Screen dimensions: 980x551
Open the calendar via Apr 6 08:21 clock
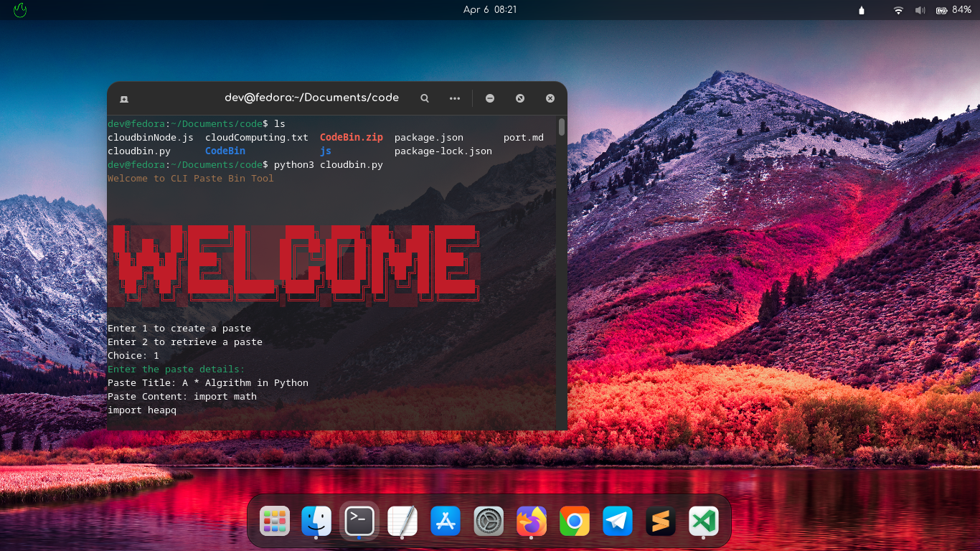[x=490, y=10]
